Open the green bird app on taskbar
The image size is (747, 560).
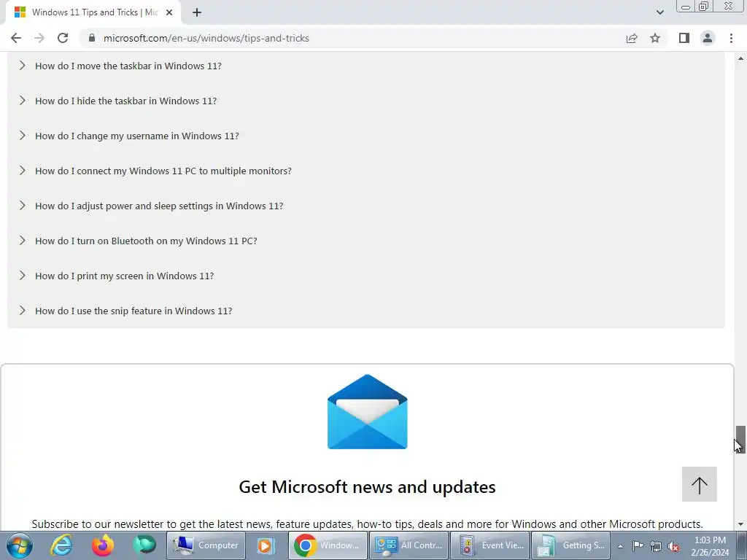(144, 545)
